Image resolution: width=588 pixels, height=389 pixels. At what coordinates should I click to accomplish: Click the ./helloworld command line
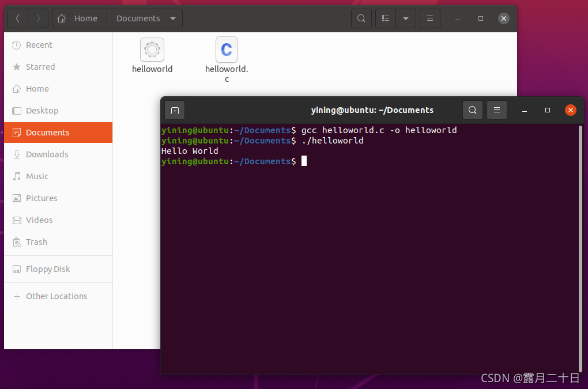[333, 141]
